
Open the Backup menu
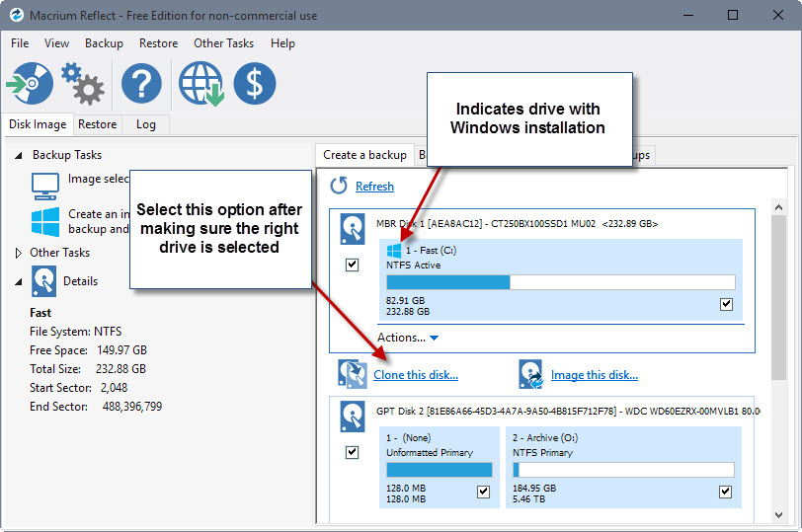[104, 43]
